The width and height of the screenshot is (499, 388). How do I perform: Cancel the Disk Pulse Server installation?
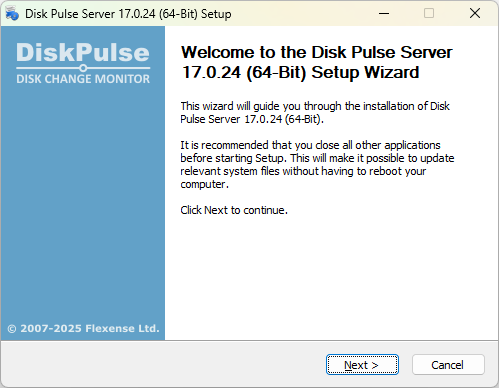[448, 365]
